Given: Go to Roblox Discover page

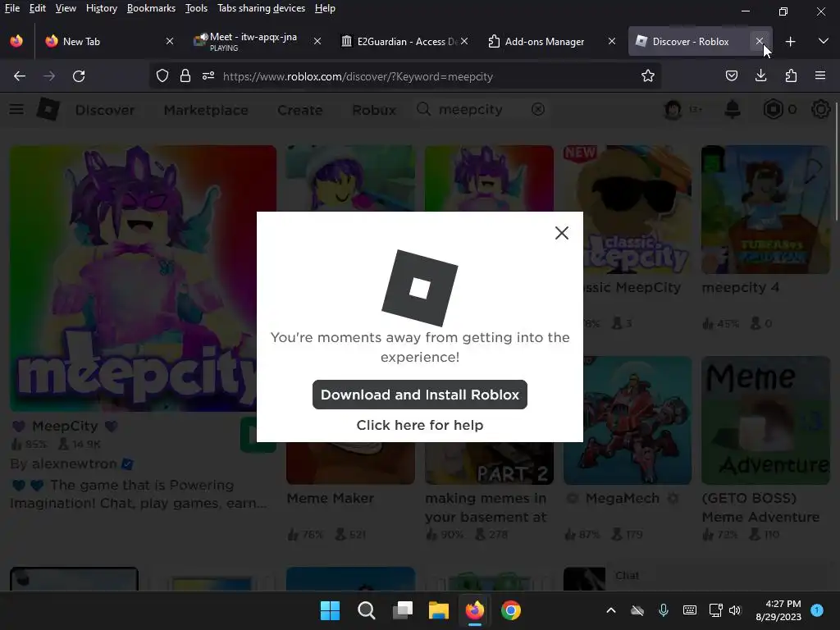Looking at the screenshot, I should 104,110.
